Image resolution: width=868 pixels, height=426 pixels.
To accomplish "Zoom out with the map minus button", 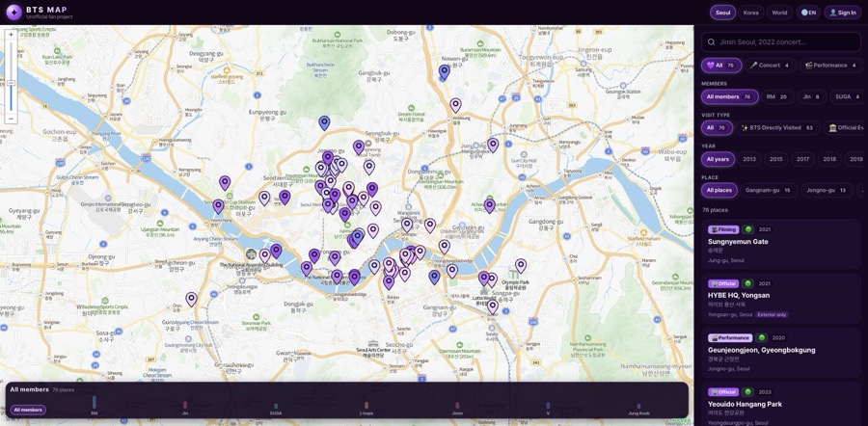I will pyautogui.click(x=11, y=119).
